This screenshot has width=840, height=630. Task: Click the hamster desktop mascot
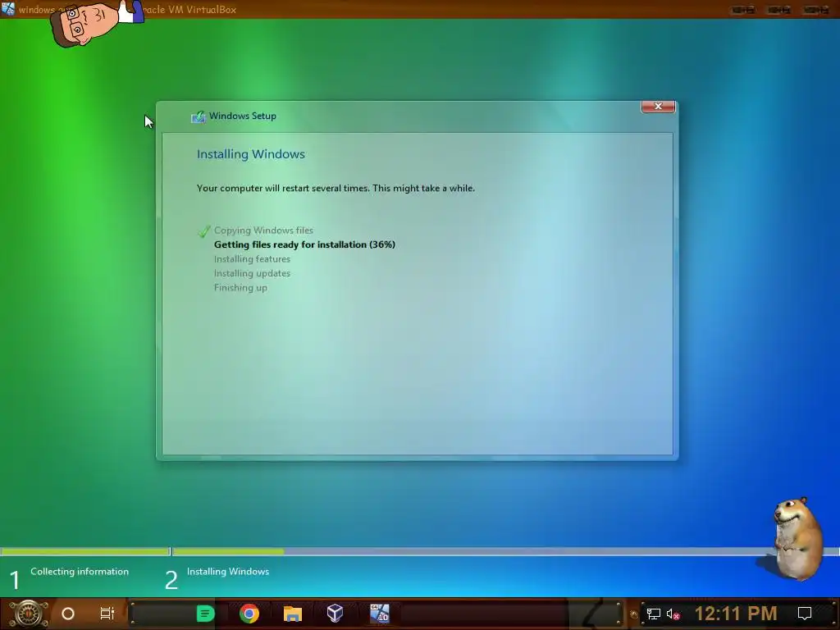coord(796,538)
